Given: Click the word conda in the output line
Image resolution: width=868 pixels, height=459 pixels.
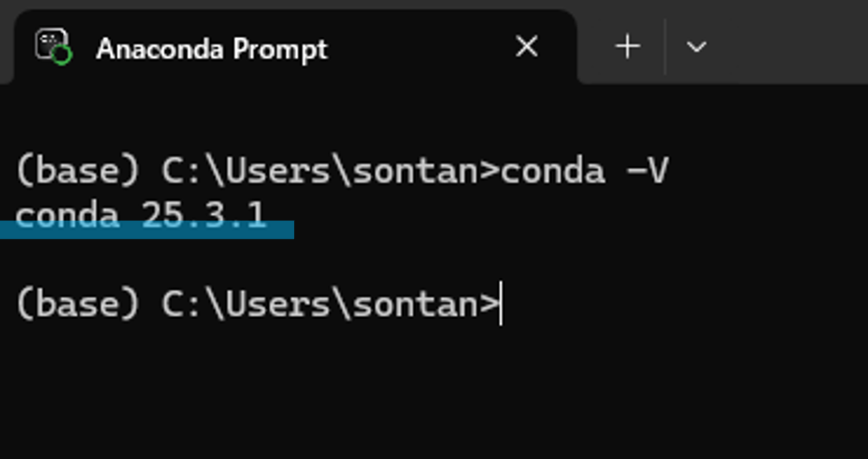Looking at the screenshot, I should 67,216.
